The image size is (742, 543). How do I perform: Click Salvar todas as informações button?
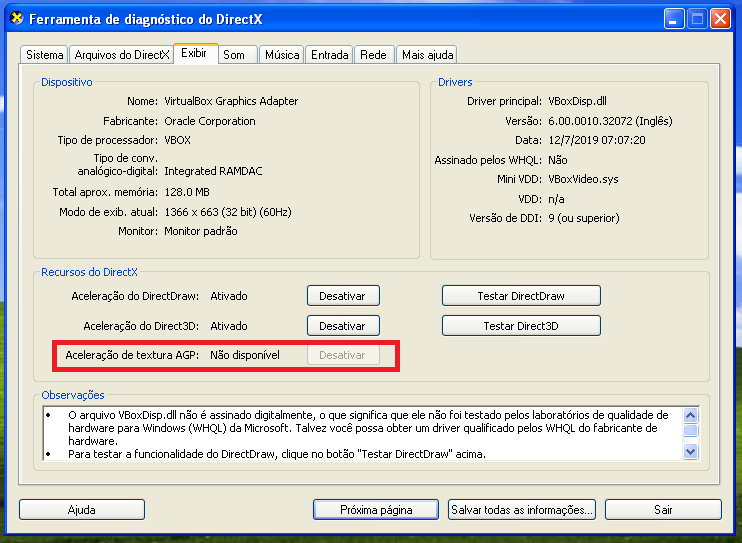522,510
